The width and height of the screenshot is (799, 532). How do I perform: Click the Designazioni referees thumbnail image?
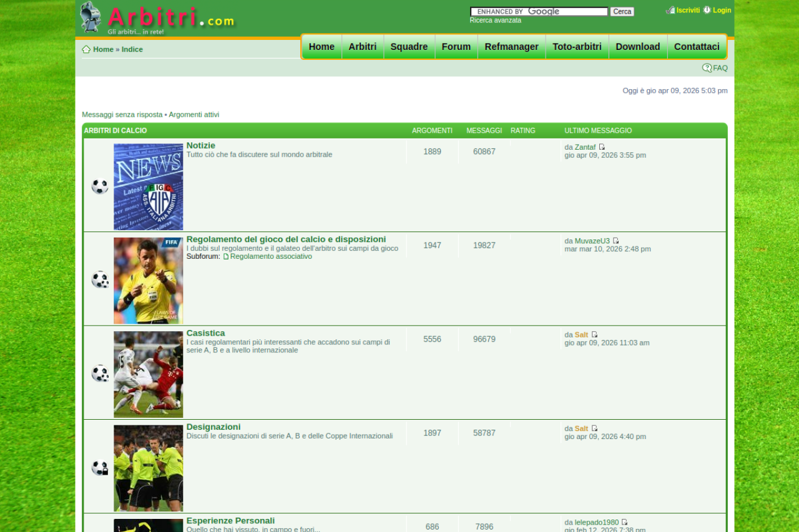[x=149, y=468]
